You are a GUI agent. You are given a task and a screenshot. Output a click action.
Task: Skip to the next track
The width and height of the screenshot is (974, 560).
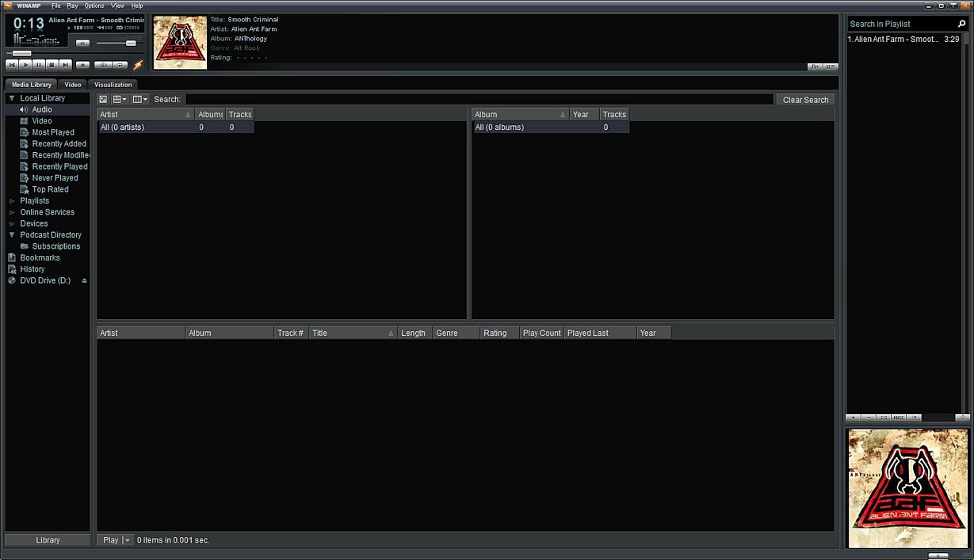65,65
